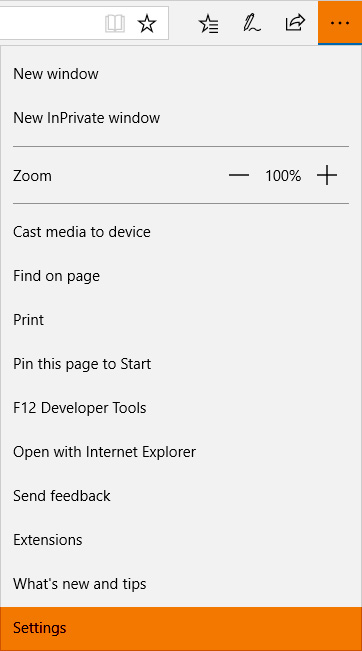Open the Share icon in toolbar
This screenshot has height=651, width=362.
click(x=295, y=23)
